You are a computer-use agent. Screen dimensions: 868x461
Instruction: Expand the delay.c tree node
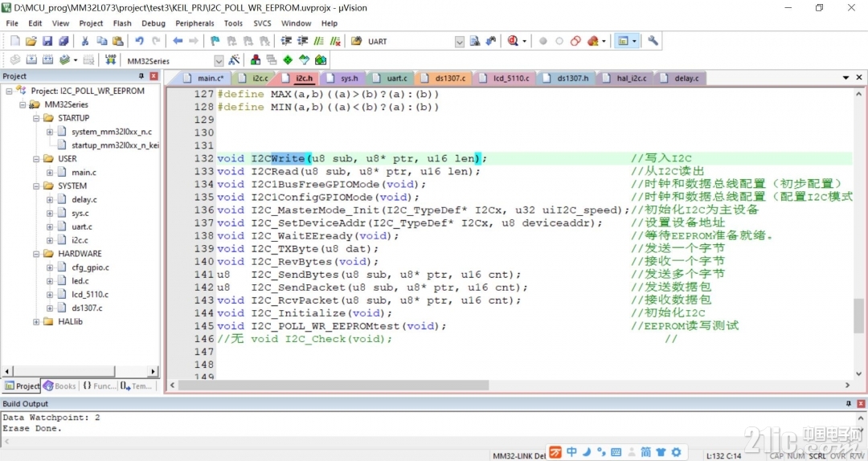[x=50, y=200]
